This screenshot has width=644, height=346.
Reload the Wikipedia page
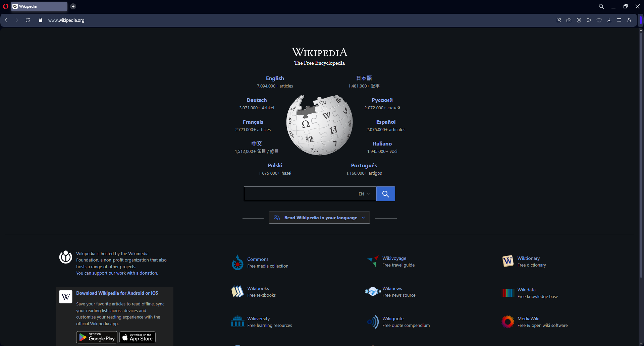coord(28,20)
